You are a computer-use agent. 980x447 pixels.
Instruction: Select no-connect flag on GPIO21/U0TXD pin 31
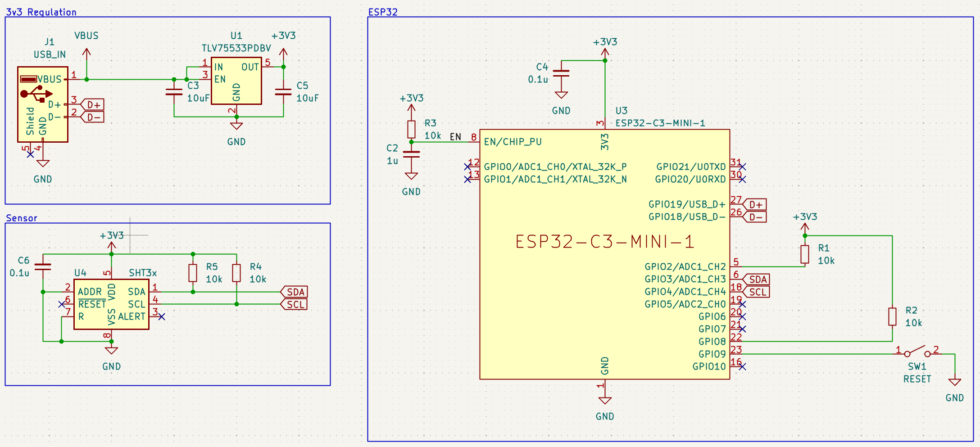[742, 167]
